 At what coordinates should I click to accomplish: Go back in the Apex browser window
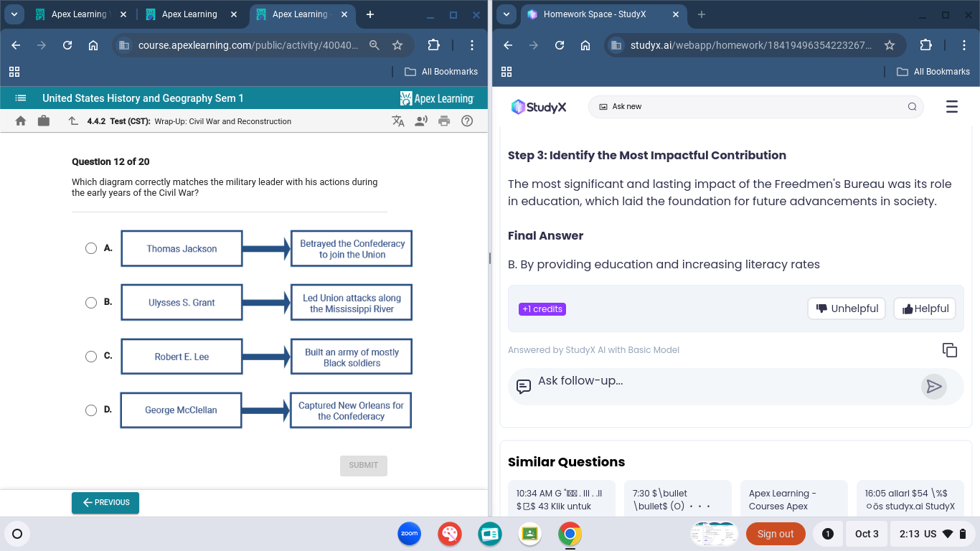tap(16, 45)
